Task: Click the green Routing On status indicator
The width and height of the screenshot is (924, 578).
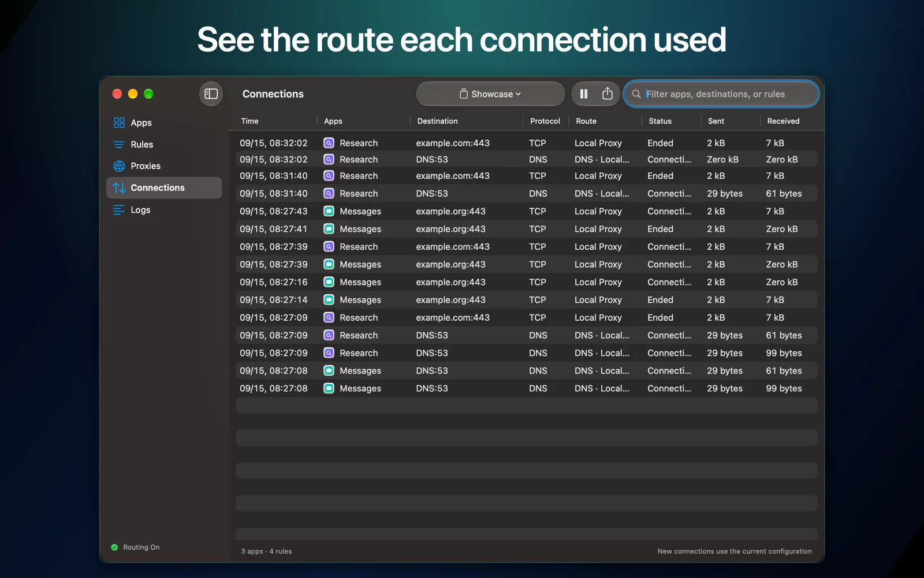Action: [x=114, y=547]
